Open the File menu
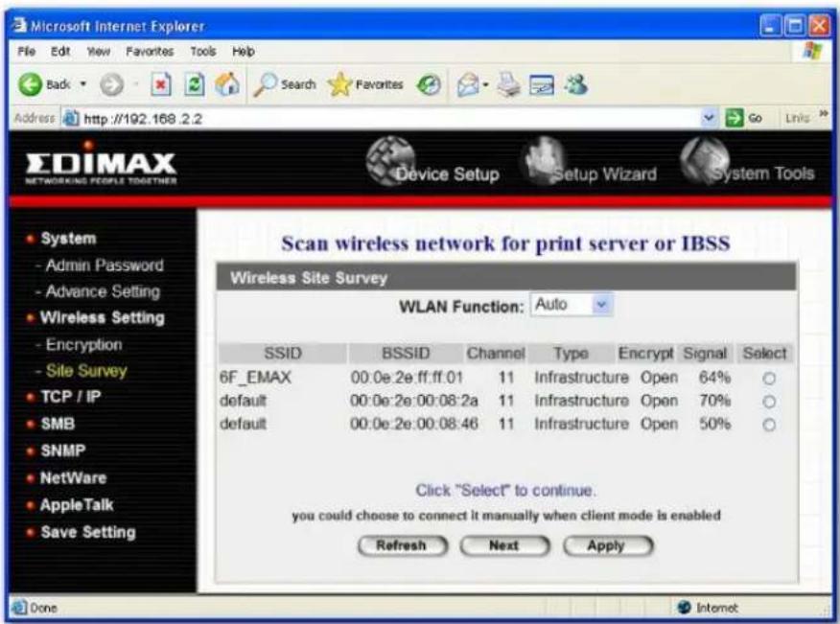The height and width of the screenshot is (624, 840). [26, 52]
